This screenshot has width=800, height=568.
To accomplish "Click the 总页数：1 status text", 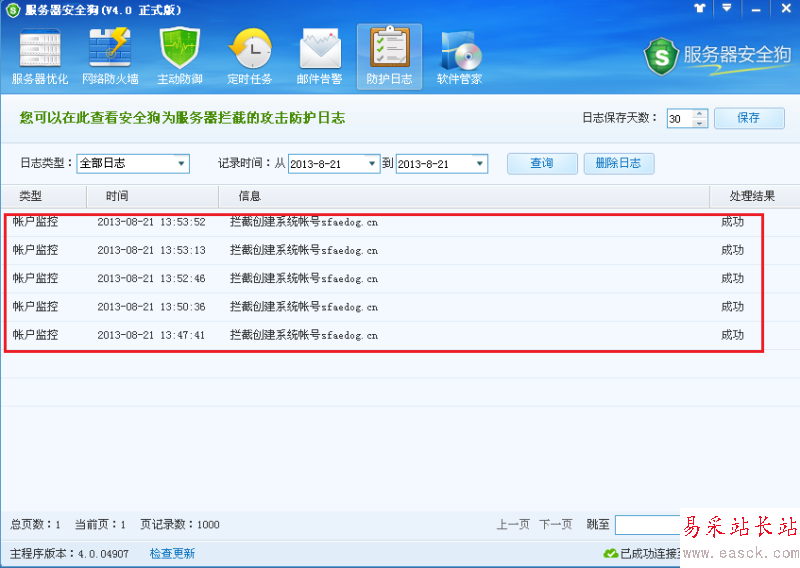I will (x=36, y=525).
